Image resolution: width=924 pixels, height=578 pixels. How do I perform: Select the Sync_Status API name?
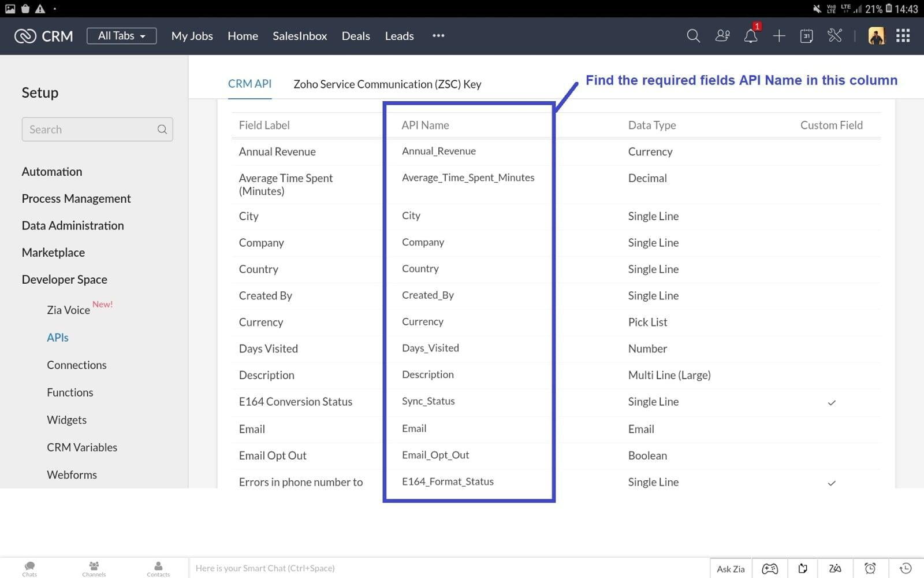[x=428, y=401]
